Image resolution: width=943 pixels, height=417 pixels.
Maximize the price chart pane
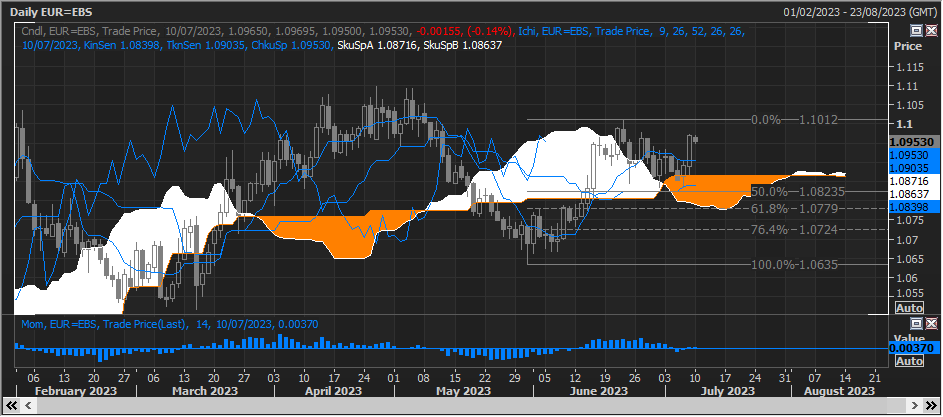point(917,31)
